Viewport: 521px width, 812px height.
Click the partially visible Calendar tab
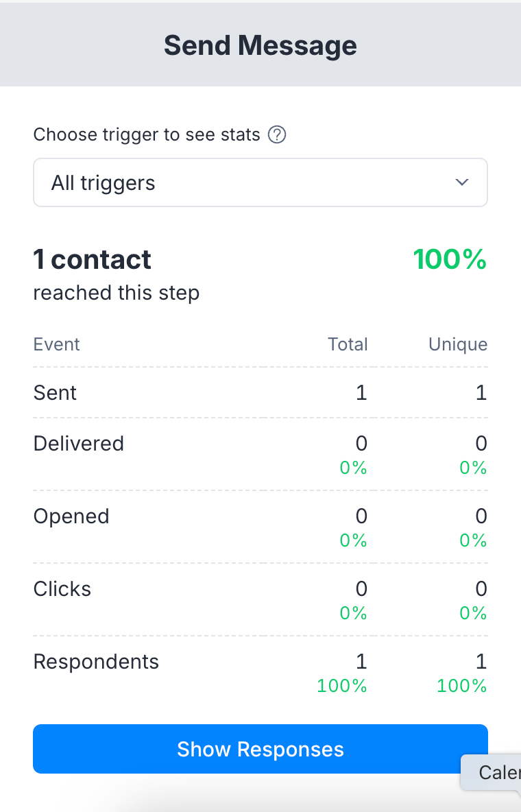491,772
